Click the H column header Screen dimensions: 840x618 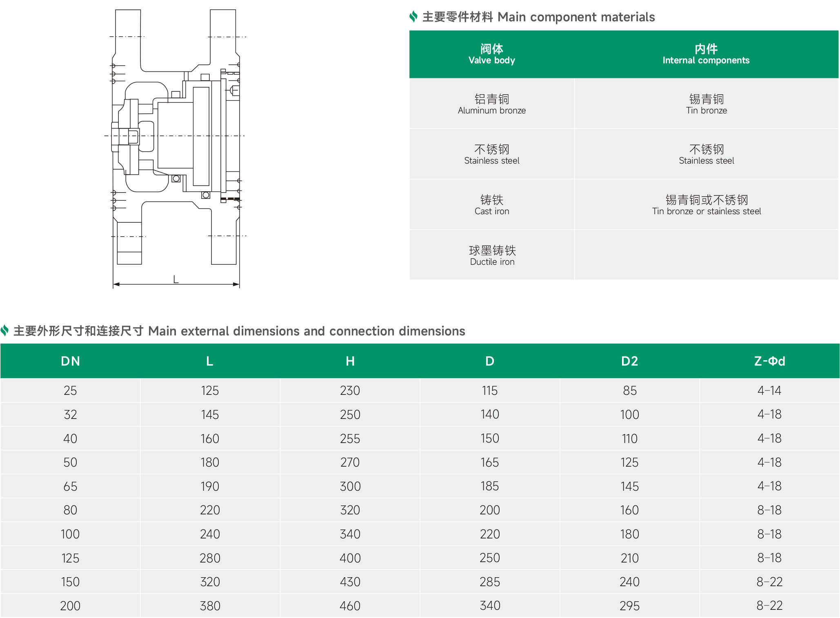pos(350,361)
